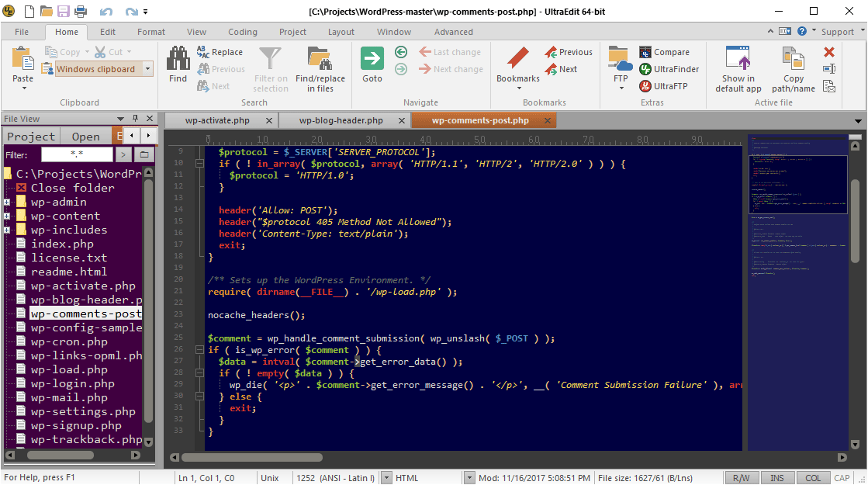Expand the wp-admin folder node

click(7, 203)
